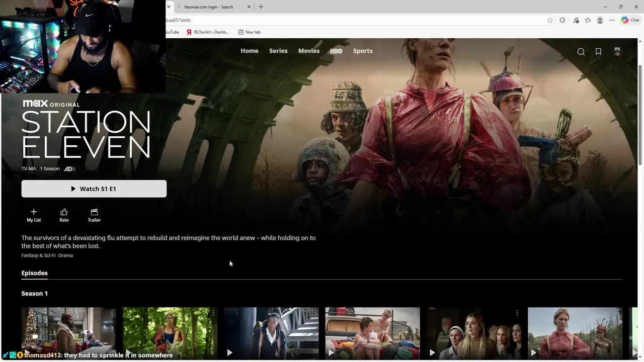644x362 pixels.
Task: Play third episode via its play icon
Action: click(x=229, y=353)
